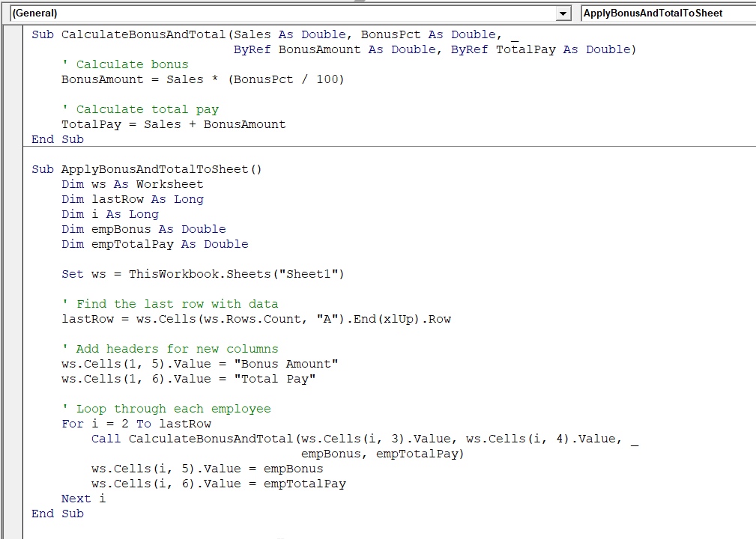This screenshot has height=539, width=756.
Task: Click the 'Next i' statement
Action: pos(83,499)
